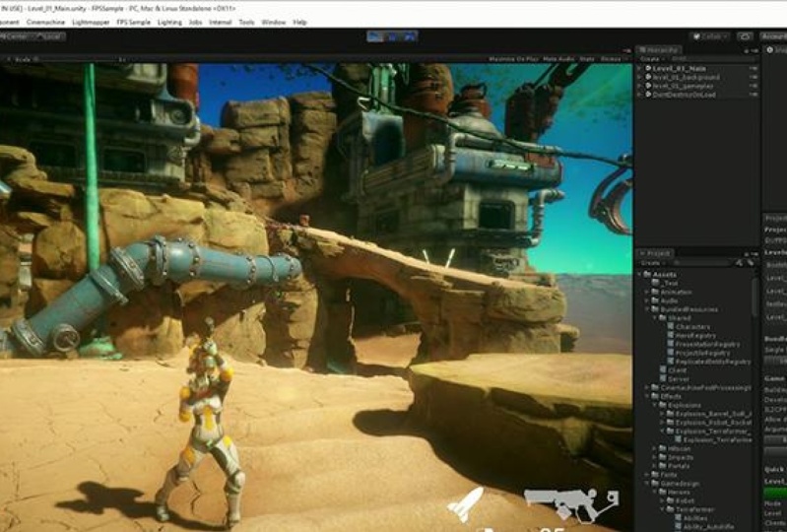The height and width of the screenshot is (532, 787).
Task: Click the Client asset icon in BundledResources
Action: click(663, 370)
